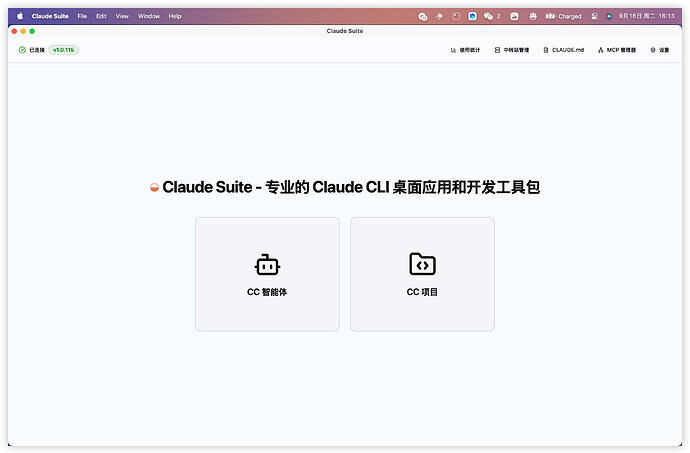The height and width of the screenshot is (453, 690).
Task: Open the Window menu
Action: [149, 16]
